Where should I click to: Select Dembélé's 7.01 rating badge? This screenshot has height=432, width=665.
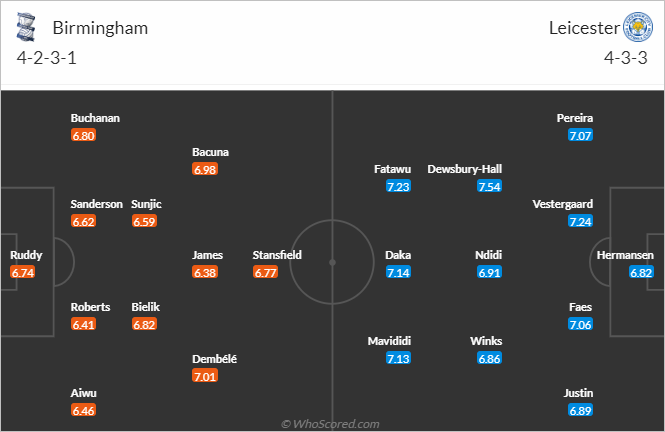(x=205, y=376)
